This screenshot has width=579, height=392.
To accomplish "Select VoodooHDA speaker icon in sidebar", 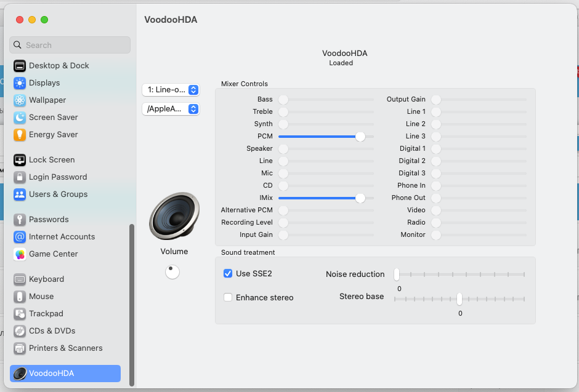I will pyautogui.click(x=20, y=373).
